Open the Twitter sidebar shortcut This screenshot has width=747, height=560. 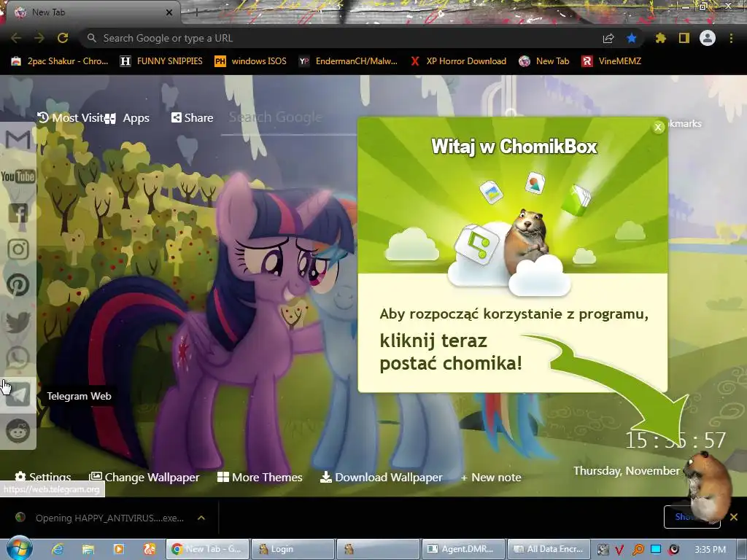[18, 322]
